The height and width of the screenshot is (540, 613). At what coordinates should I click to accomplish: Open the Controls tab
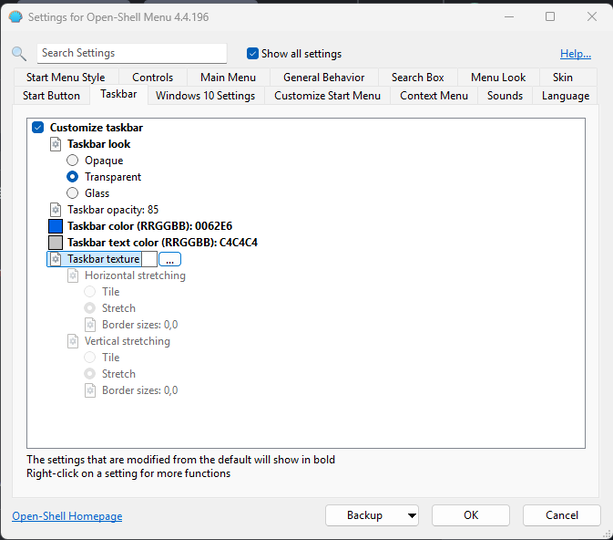click(x=152, y=77)
